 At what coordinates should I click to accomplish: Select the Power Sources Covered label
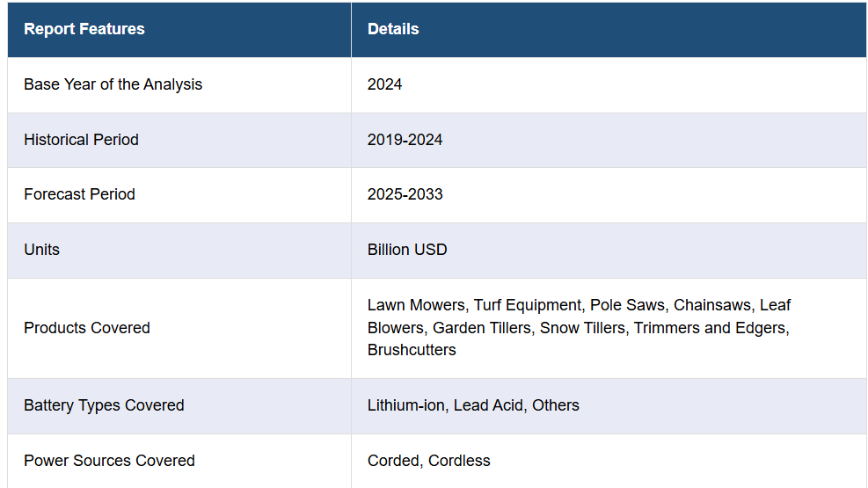click(109, 461)
